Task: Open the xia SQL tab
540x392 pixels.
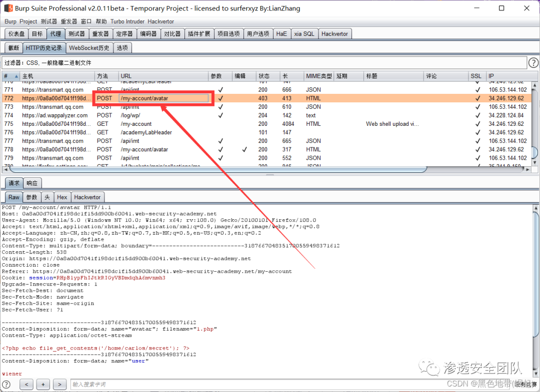Action: 304,33
